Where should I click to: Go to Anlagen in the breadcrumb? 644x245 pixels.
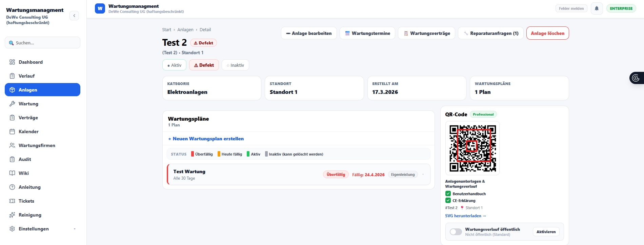[x=185, y=30]
